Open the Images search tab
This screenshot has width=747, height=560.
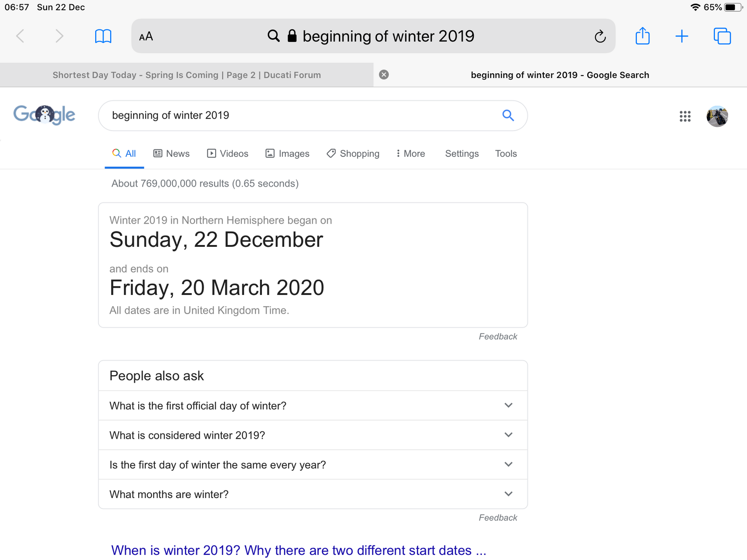[287, 154]
